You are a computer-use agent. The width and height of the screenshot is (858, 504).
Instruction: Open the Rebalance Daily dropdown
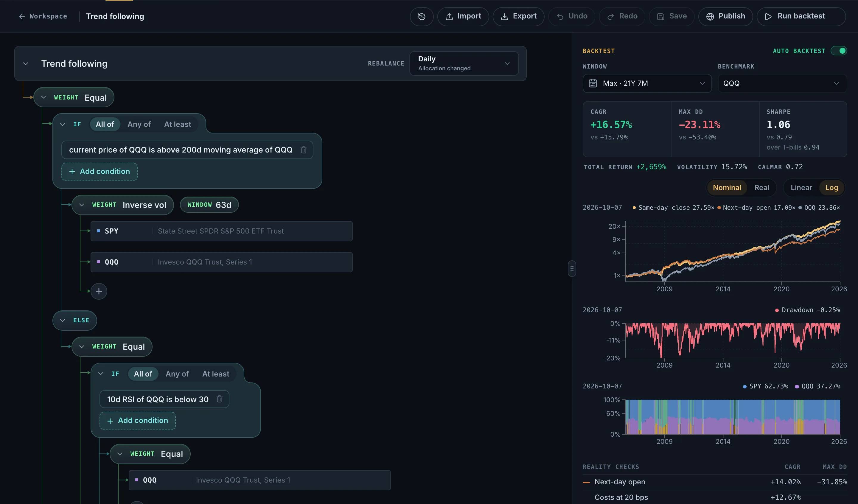tap(464, 63)
